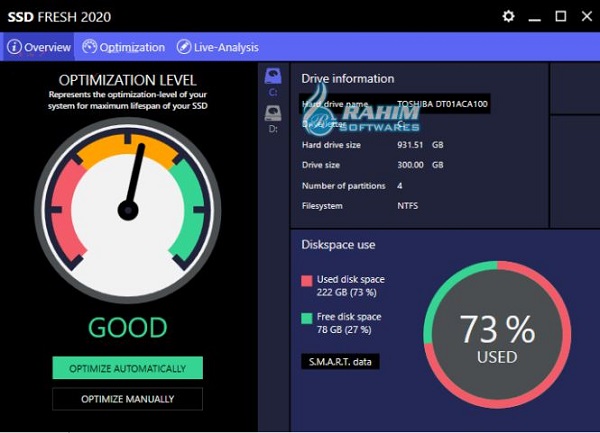Image resolution: width=600 pixels, height=433 pixels.
Task: Click the 300.00 drive size value
Action: pyautogui.click(x=410, y=165)
